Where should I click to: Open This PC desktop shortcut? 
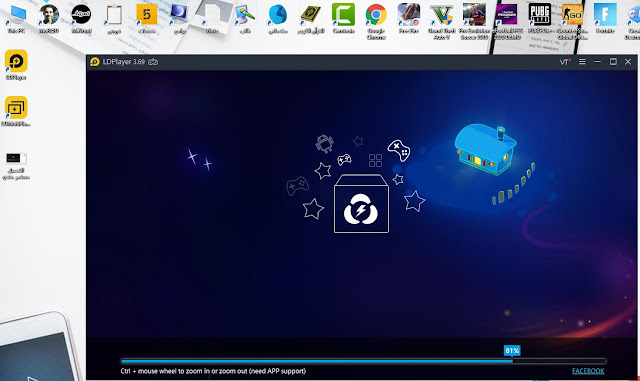click(x=16, y=18)
